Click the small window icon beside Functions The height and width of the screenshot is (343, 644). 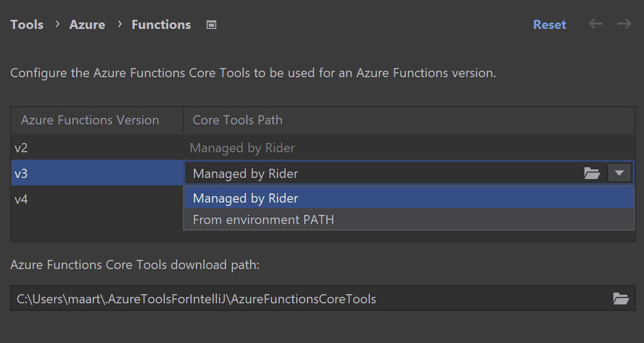(x=211, y=25)
